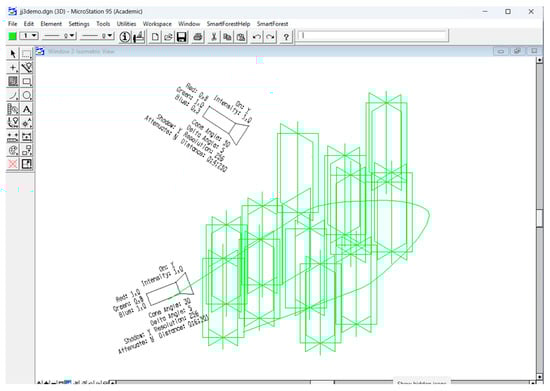
Task: Click the active color green swatch
Action: tap(13, 36)
